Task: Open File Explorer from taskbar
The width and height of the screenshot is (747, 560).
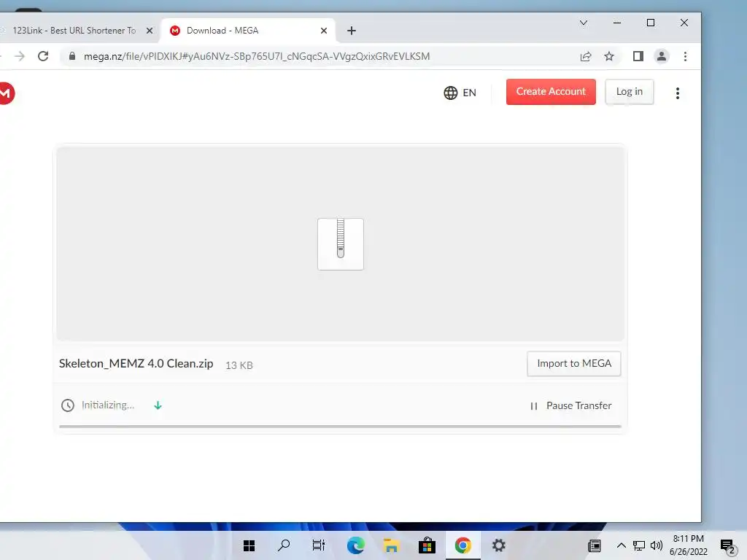Action: point(391,545)
